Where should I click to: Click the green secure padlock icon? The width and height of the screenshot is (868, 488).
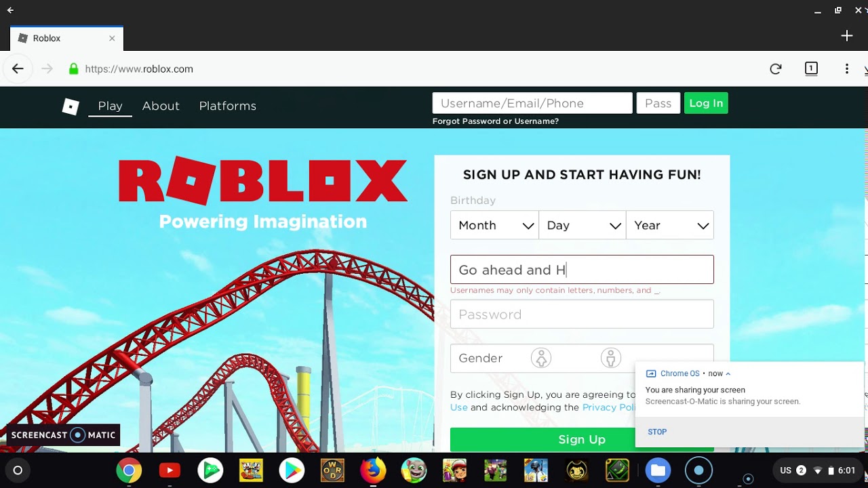pyautogui.click(x=73, y=68)
